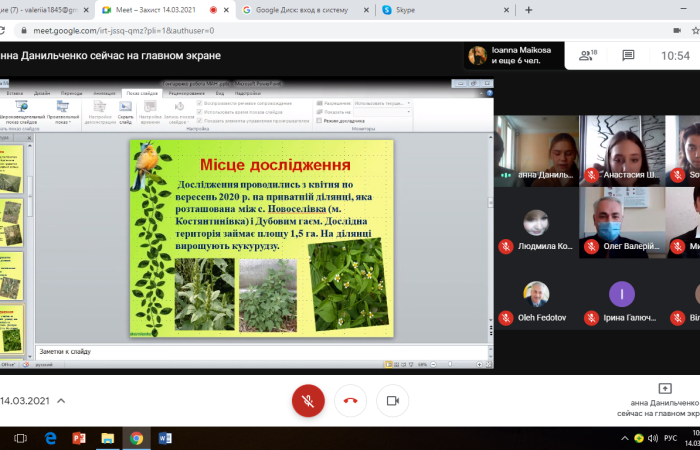
Task: Open File Explorer from the taskbar
Action: 108,438
